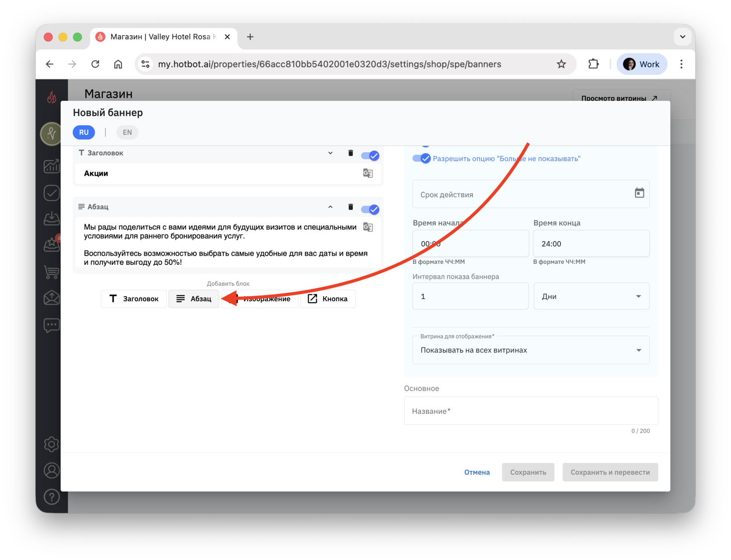This screenshot has height=560, width=731.
Task: Click Сохранить и перевести button
Action: 610,472
